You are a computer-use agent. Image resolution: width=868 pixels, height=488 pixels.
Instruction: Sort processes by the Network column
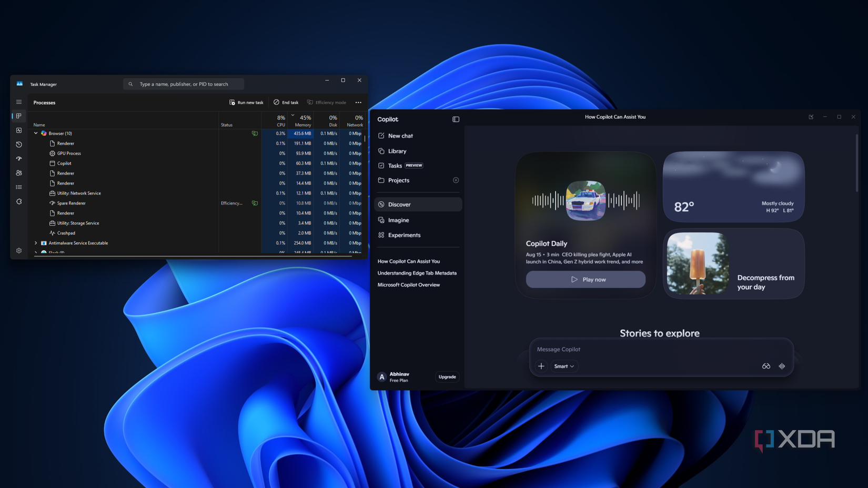352,120
